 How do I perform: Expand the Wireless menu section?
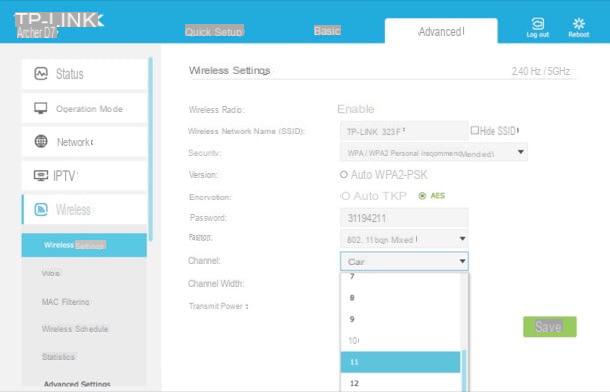(x=84, y=210)
